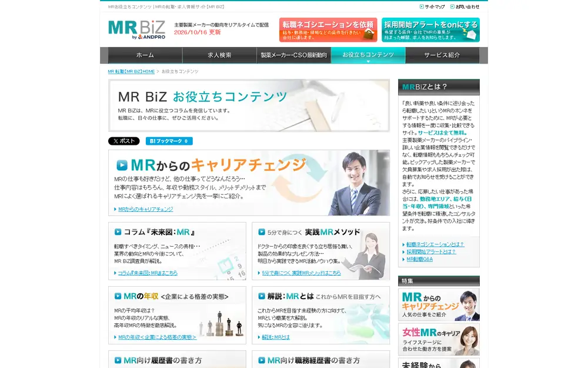Open 製薬メーカー・CSO最新動向 nav tab
588x368 pixels.
coord(293,55)
